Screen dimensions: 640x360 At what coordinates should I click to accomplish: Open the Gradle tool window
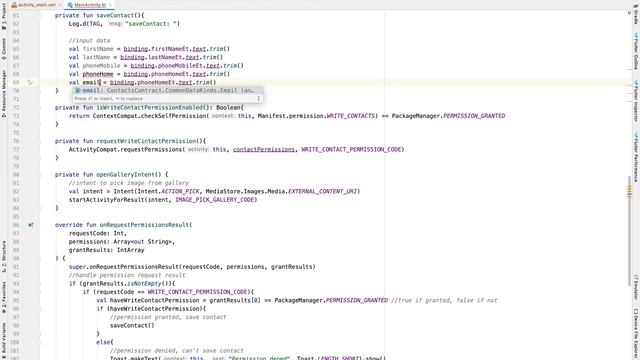pyautogui.click(x=636, y=14)
